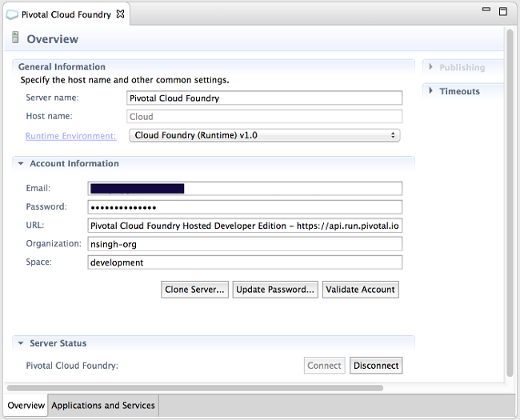Click in the Server name field
520x420 pixels.
pos(264,98)
